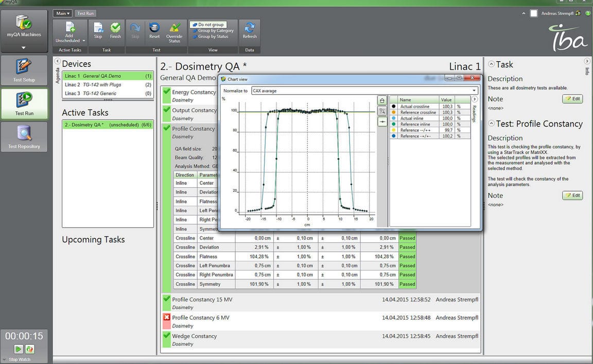Open the Test Repository from sidebar
Image resolution: width=593 pixels, height=364 pixels.
(x=24, y=136)
